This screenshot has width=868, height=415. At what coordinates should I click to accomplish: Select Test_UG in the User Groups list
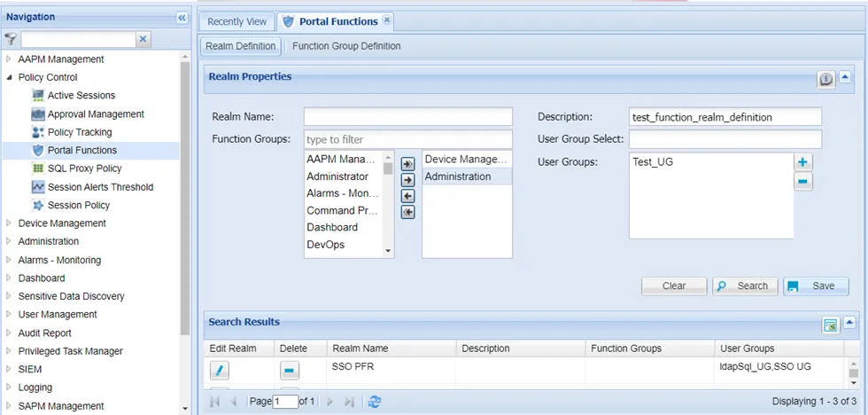(710, 162)
